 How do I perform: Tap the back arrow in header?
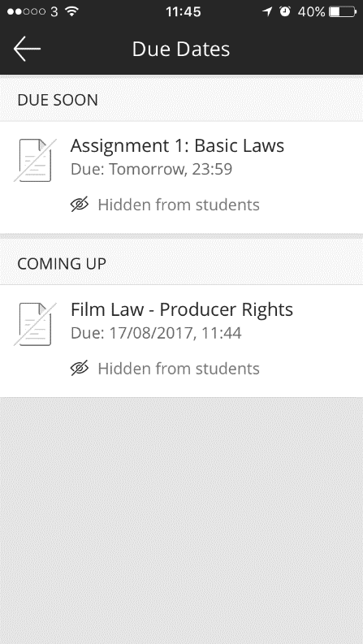(x=27, y=49)
